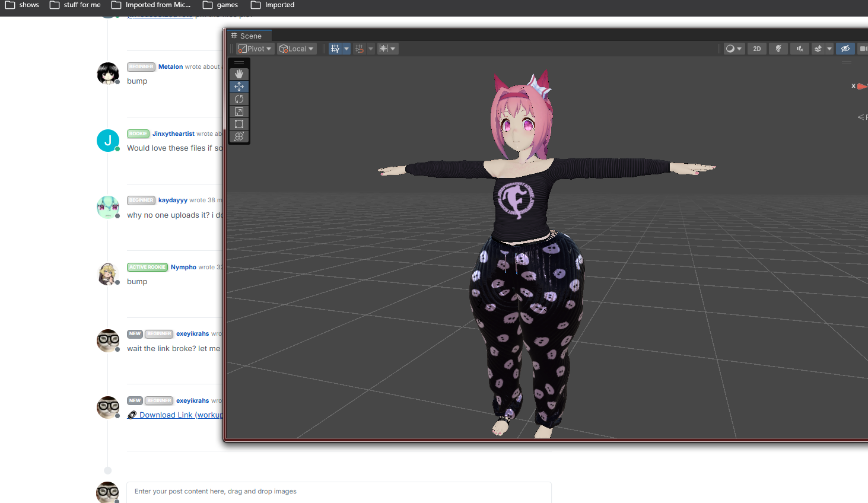The width and height of the screenshot is (868, 503).
Task: Expand the grid visibility options arrow
Action: 346,49
